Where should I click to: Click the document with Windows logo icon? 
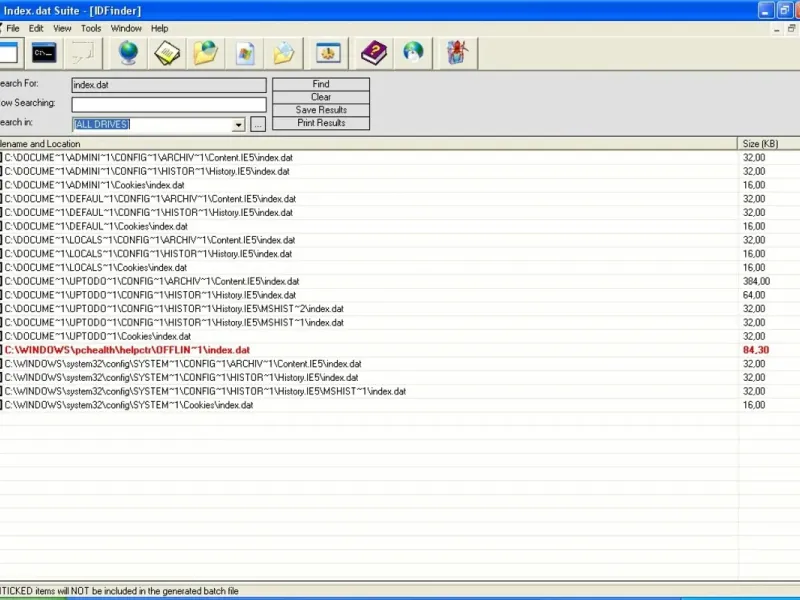point(245,53)
